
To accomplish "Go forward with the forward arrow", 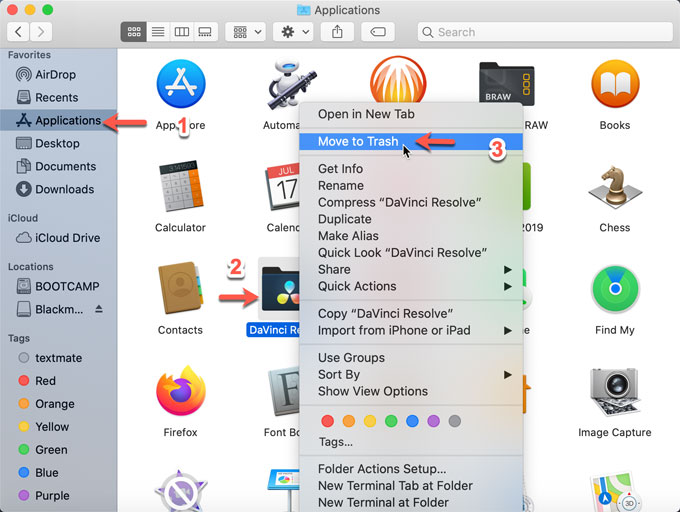I will click(41, 32).
